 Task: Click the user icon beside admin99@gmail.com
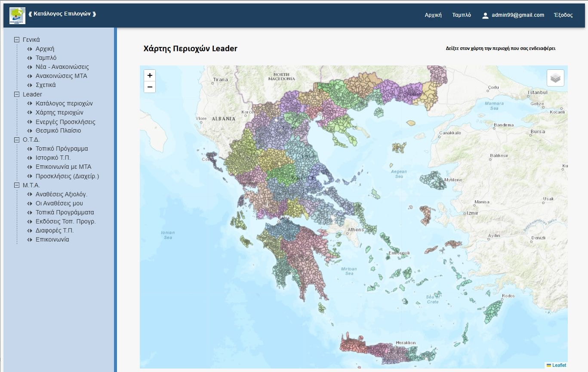[x=485, y=15]
